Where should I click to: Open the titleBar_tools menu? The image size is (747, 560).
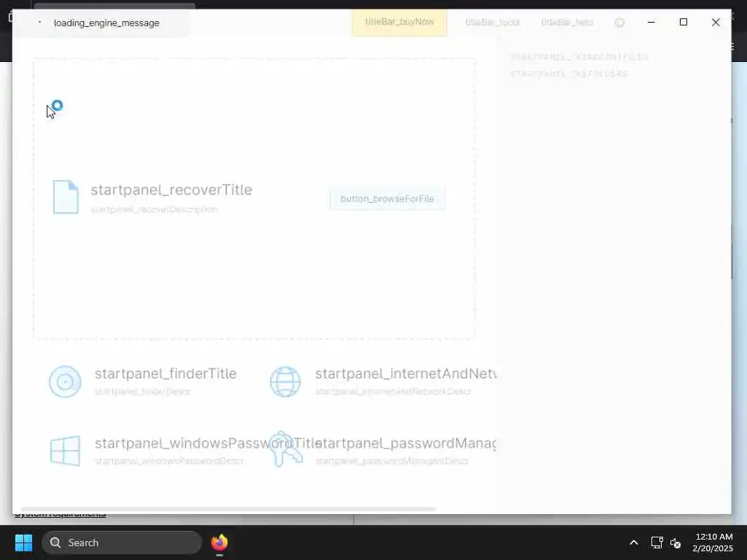pos(492,23)
